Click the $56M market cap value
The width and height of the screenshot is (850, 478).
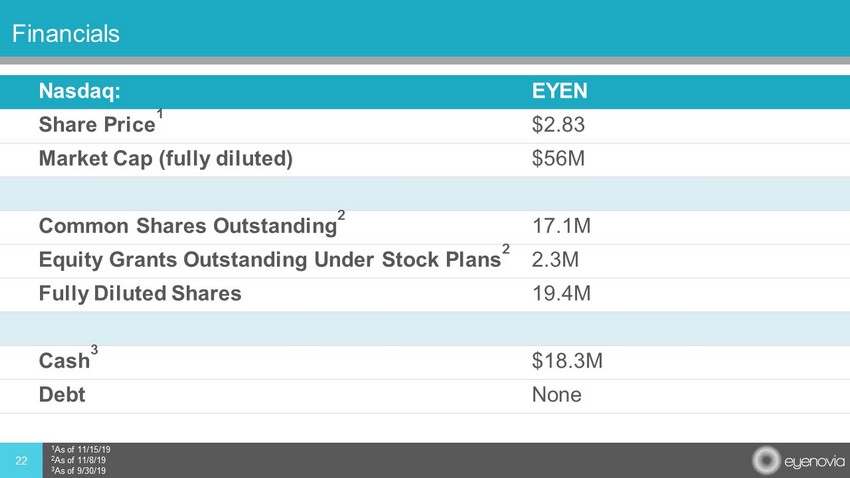pyautogui.click(x=558, y=160)
